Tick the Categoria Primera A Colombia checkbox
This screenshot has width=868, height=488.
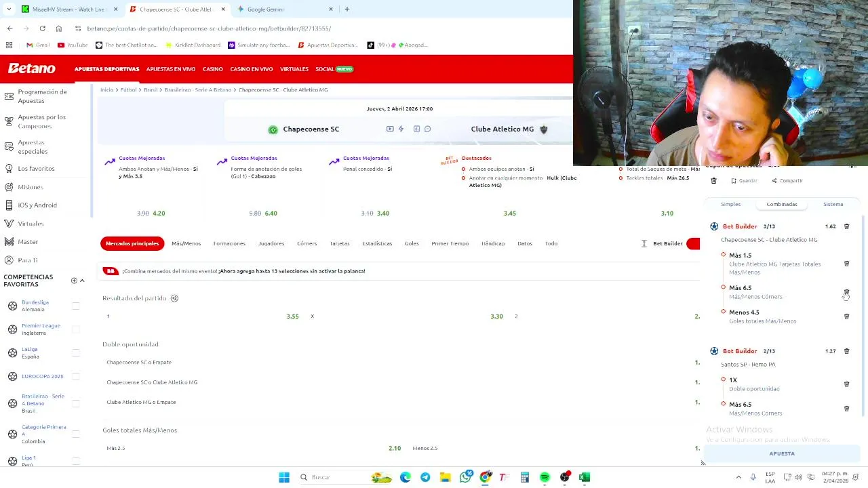point(76,434)
